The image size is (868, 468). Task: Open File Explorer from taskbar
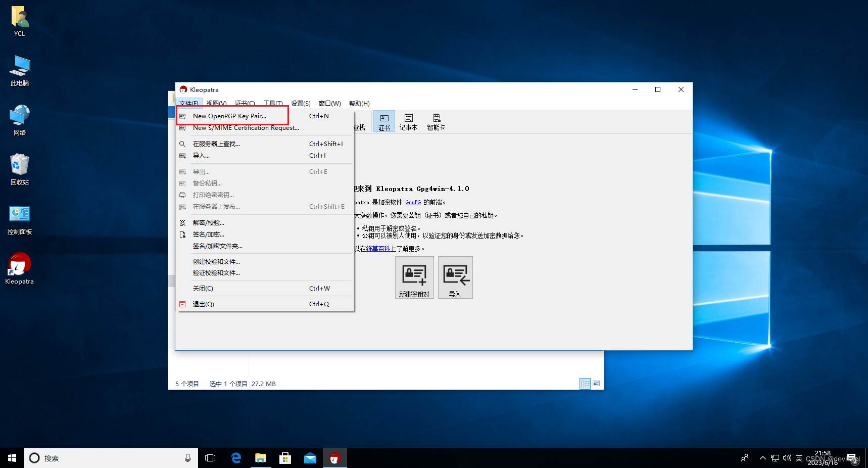coord(261,458)
